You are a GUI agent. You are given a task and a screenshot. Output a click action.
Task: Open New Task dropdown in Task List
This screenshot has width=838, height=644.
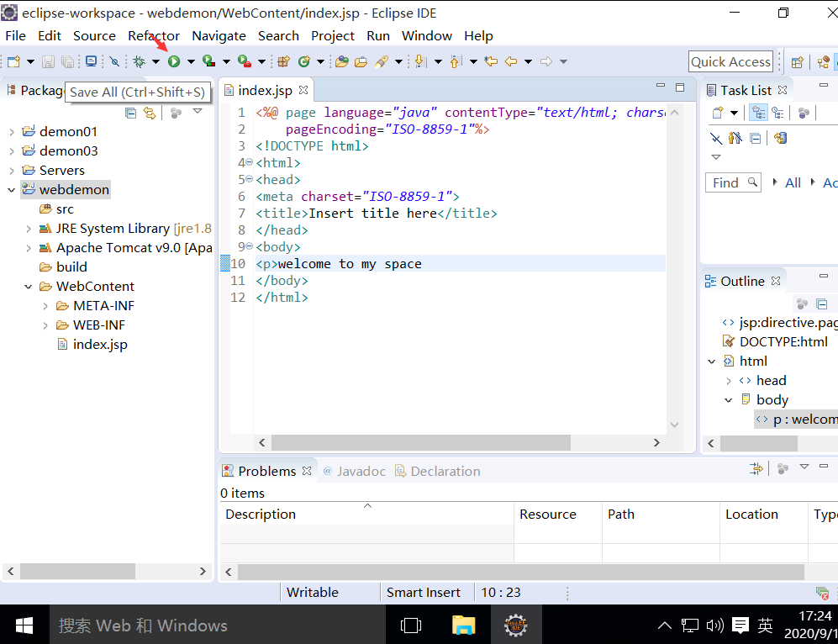click(x=735, y=113)
